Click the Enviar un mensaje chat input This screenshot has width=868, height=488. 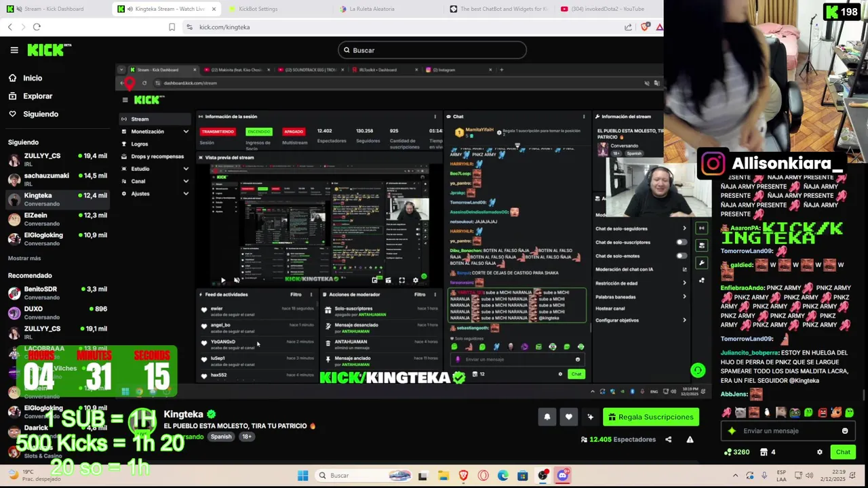787,430
